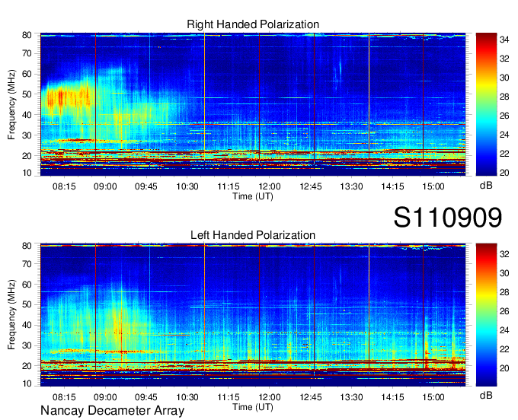Click Frequency (MHz) axis label of Left Handed plot
The width and height of the screenshot is (518, 420).
(11, 315)
